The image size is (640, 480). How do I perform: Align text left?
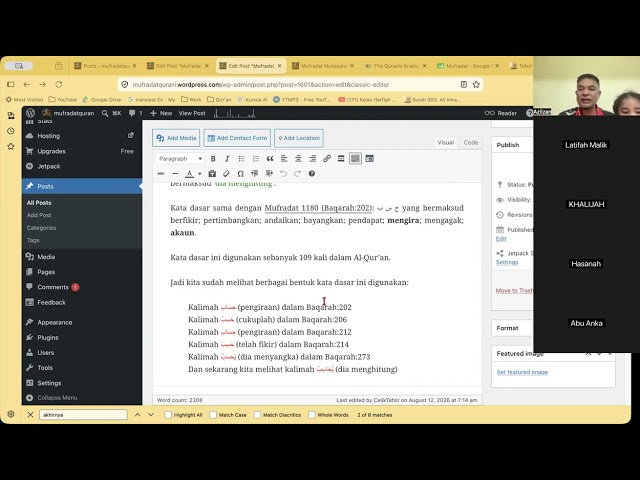(284, 158)
